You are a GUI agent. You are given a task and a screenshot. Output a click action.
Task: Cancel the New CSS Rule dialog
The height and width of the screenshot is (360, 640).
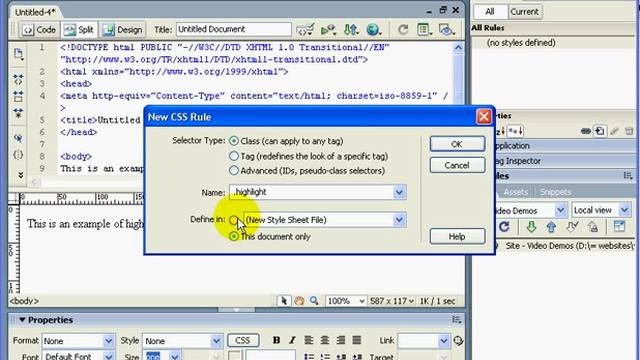coord(457,165)
